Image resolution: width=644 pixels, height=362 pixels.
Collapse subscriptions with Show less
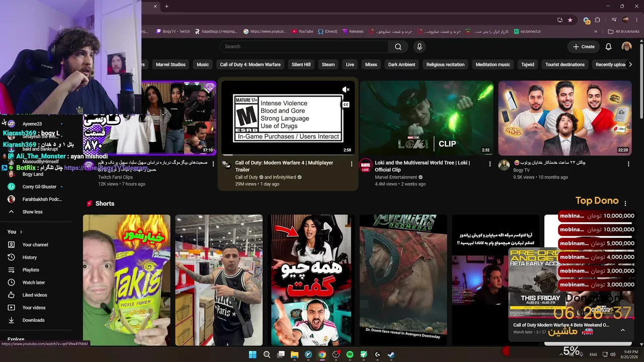(x=32, y=212)
